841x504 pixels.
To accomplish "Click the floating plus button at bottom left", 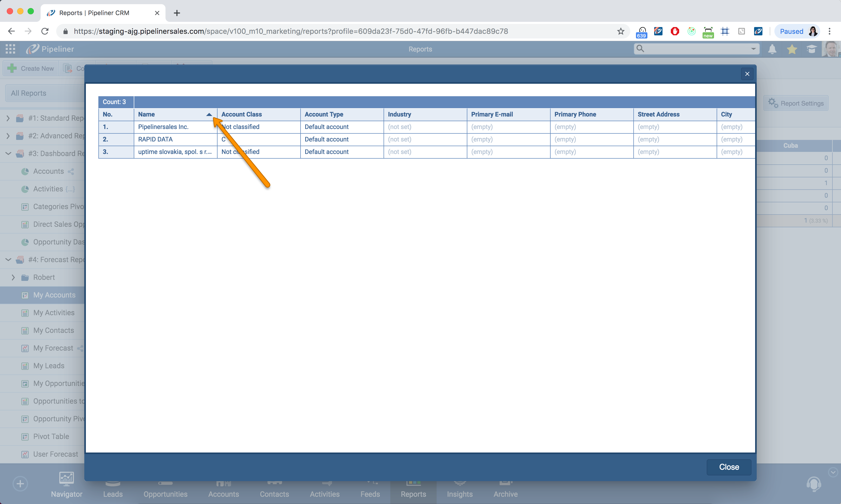I will point(20,484).
